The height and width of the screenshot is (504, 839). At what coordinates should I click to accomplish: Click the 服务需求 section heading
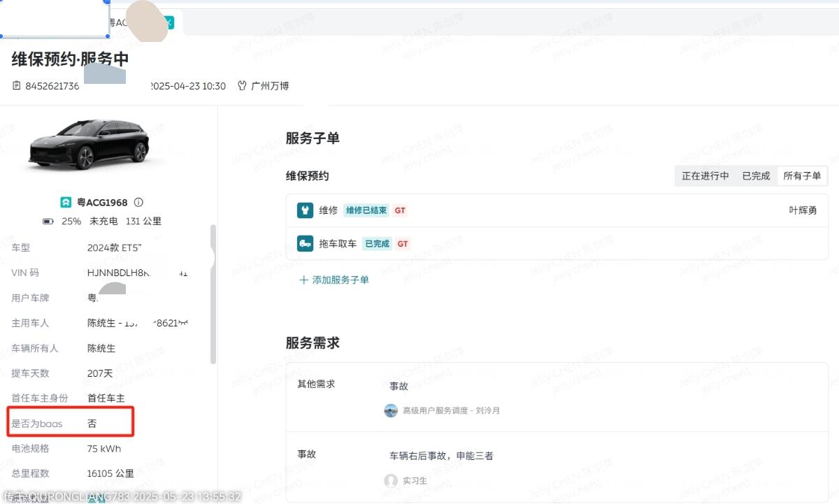(x=313, y=343)
